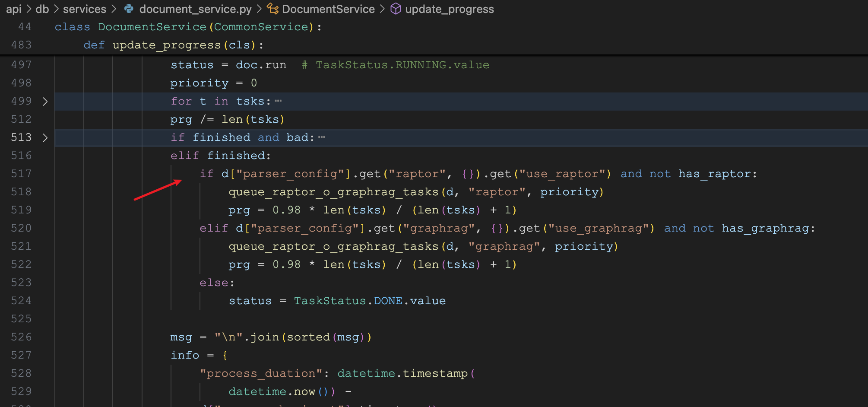Screen dimensions: 868x407
Task: Click 'TaskStatus.DONE.value' expression
Action: click(370, 301)
